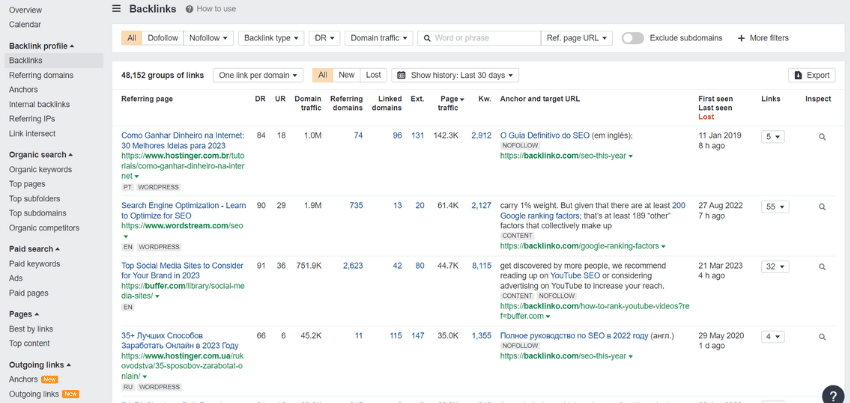Click 735 referring domains for wordstream.com
This screenshot has width=850, height=403.
[x=356, y=206]
